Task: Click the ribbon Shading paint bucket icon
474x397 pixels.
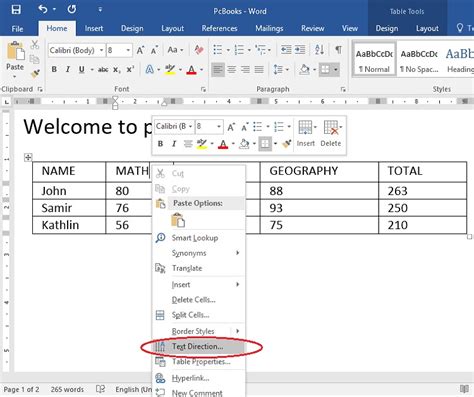Action: point(304,69)
